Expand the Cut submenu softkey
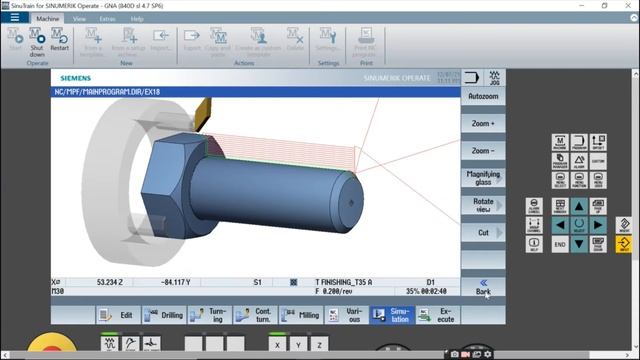This screenshot has width=640, height=360. click(483, 232)
